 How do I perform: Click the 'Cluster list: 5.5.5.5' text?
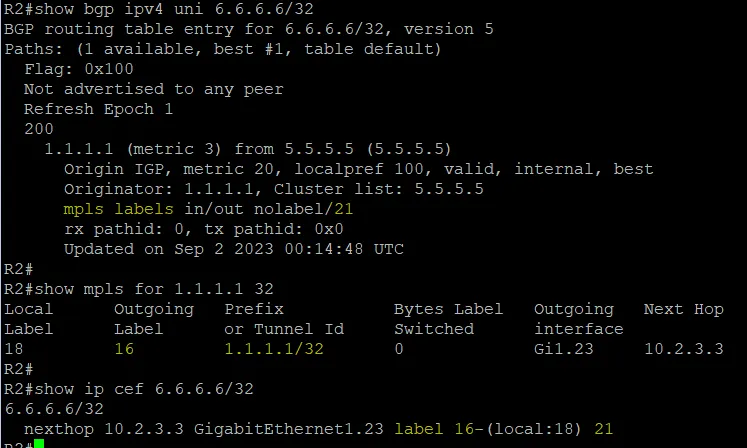(x=379, y=189)
